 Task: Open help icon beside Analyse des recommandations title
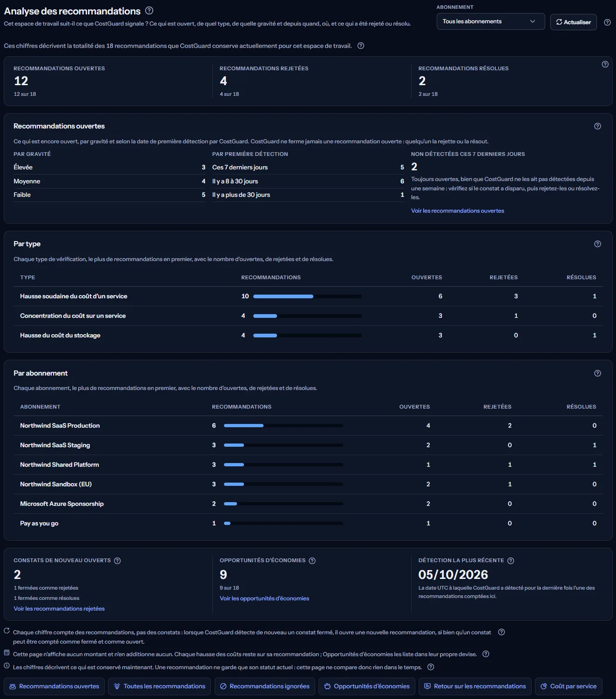(x=149, y=10)
